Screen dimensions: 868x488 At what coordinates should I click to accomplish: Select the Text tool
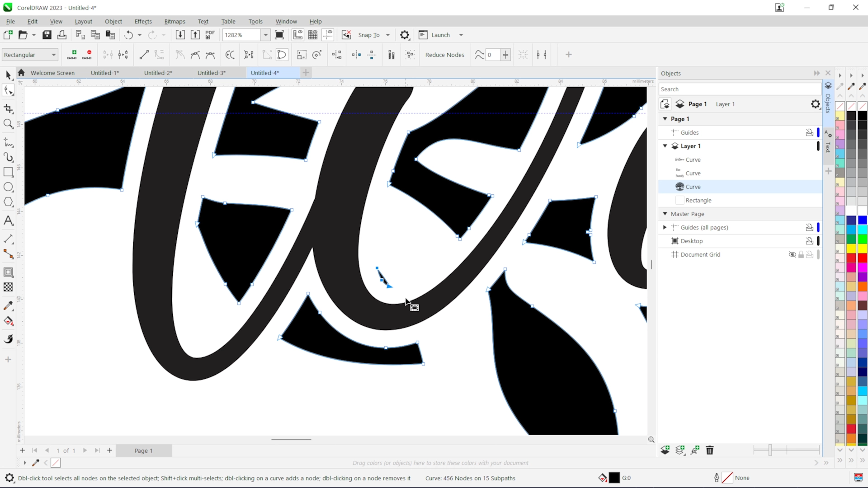click(8, 221)
